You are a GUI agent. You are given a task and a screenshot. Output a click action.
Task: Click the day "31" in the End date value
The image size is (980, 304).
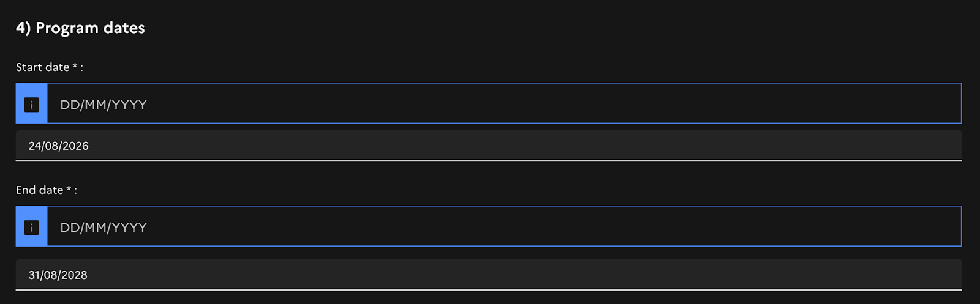[34, 275]
